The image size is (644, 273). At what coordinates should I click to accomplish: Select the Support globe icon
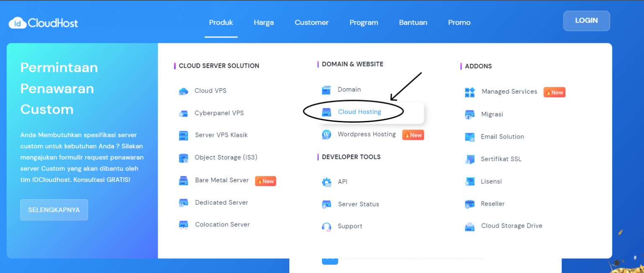327,226
